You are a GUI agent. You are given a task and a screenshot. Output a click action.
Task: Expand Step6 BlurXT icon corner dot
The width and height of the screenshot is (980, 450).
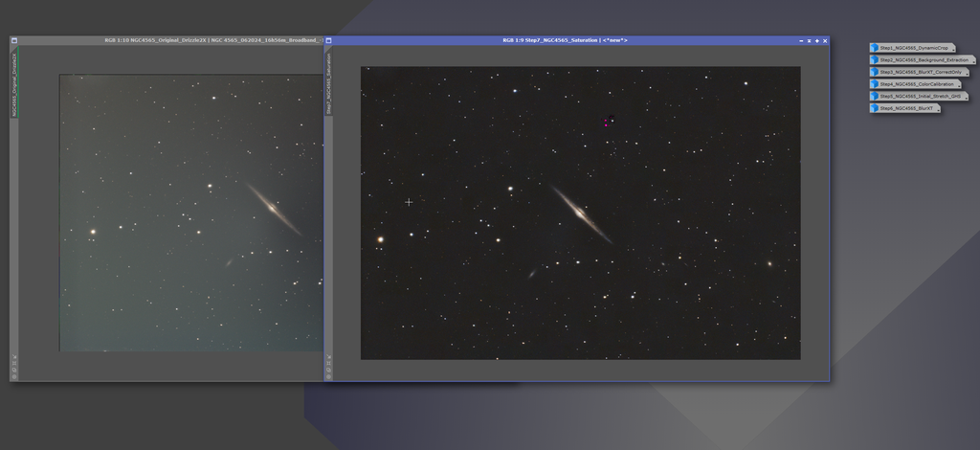coord(939,110)
